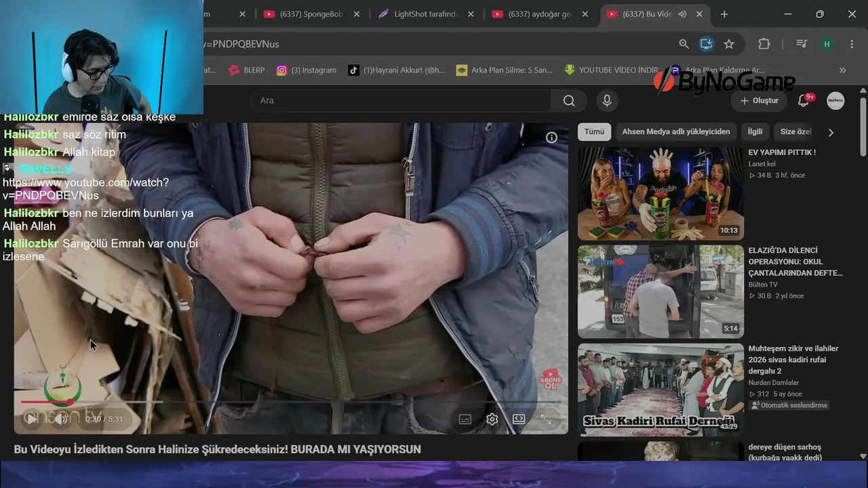868x488 pixels.
Task: Select the İlgili filter chip
Action: click(755, 132)
